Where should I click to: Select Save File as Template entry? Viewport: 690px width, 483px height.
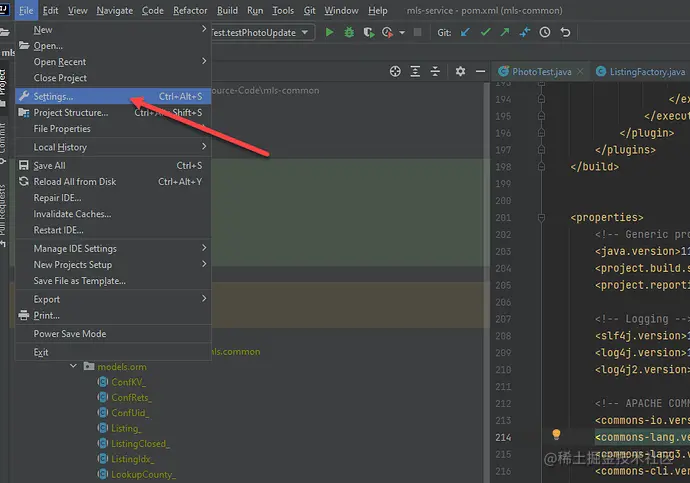tap(114, 281)
